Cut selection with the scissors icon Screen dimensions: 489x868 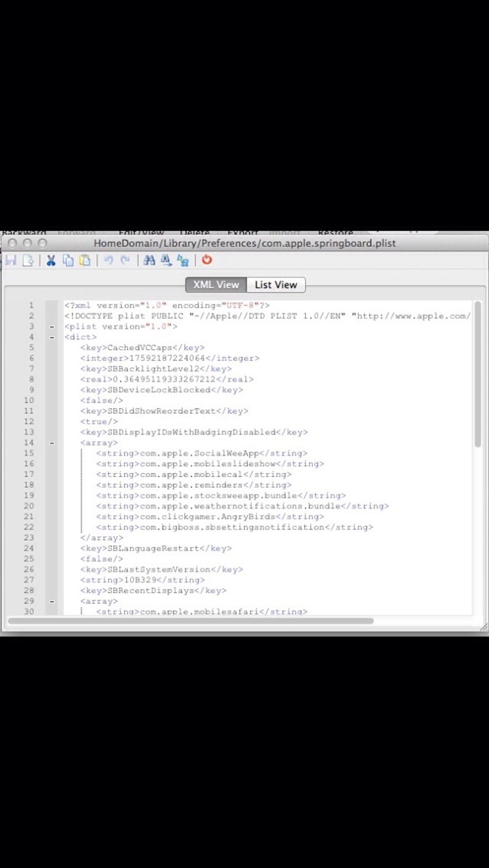51,260
